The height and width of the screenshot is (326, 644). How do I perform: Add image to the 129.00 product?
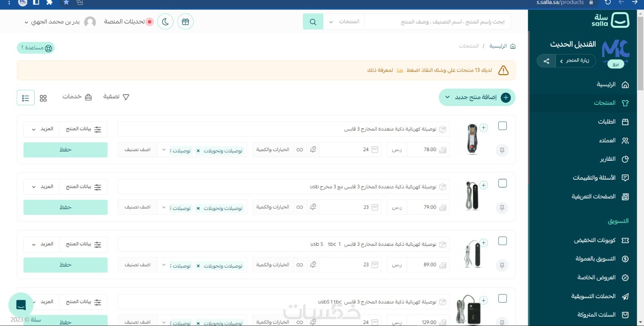click(x=483, y=301)
